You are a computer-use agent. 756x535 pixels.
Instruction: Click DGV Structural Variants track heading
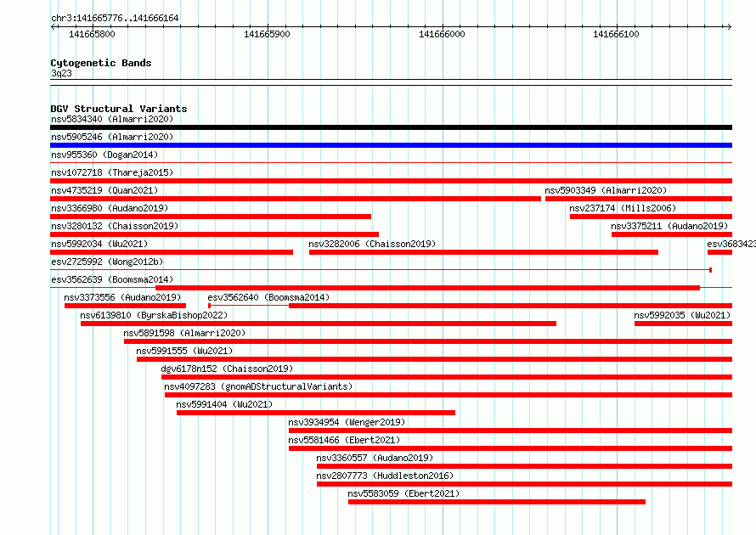coord(119,109)
